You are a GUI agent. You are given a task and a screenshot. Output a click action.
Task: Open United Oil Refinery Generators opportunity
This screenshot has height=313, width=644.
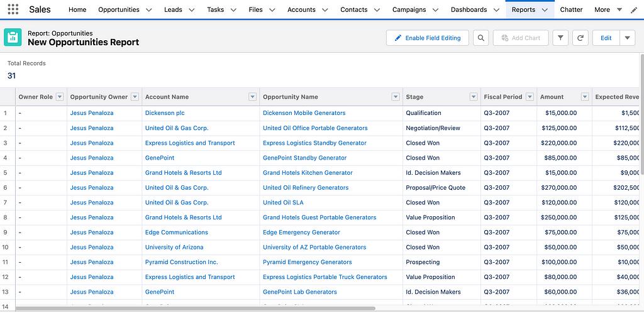[x=305, y=187]
